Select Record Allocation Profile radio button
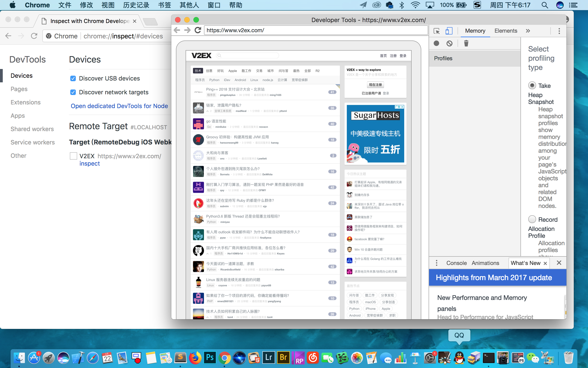588x368 pixels. click(x=532, y=219)
